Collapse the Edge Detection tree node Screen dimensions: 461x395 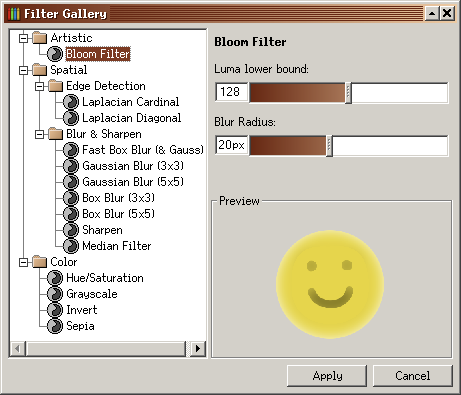coord(39,86)
